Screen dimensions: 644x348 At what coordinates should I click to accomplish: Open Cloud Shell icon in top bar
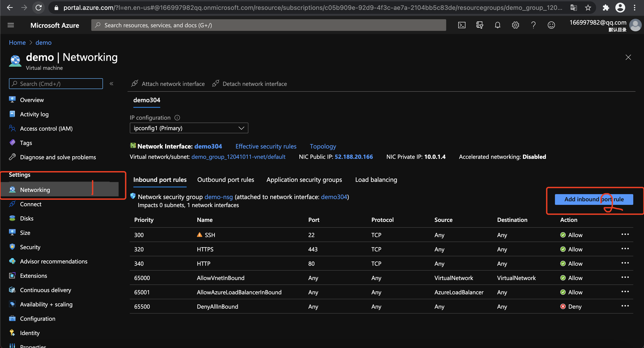coord(461,25)
